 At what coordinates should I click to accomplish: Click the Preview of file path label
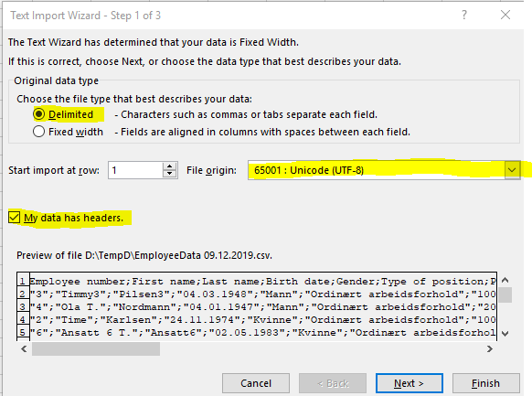pos(144,255)
